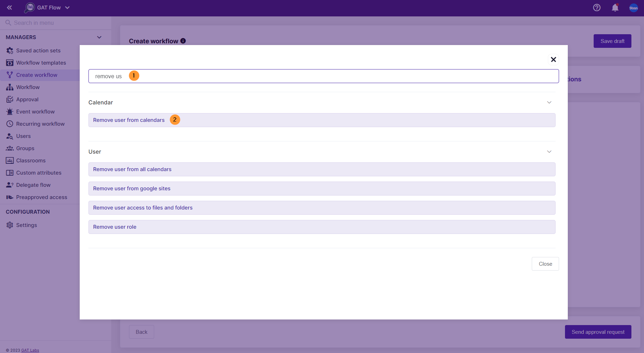Click the action search field containing 'remove us'
The image size is (644, 353).
click(323, 76)
